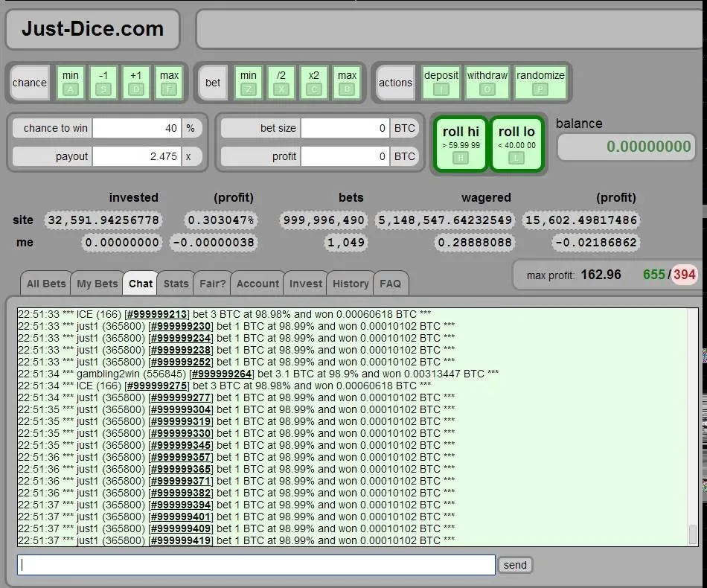Focus the payout multiplier field
This screenshot has height=588, width=707.
(x=137, y=156)
